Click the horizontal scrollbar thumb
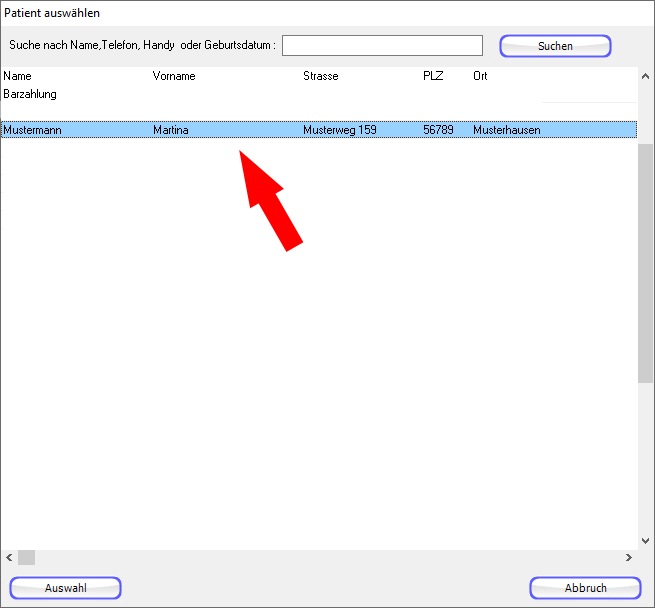The width and height of the screenshot is (655, 608). click(x=26, y=557)
